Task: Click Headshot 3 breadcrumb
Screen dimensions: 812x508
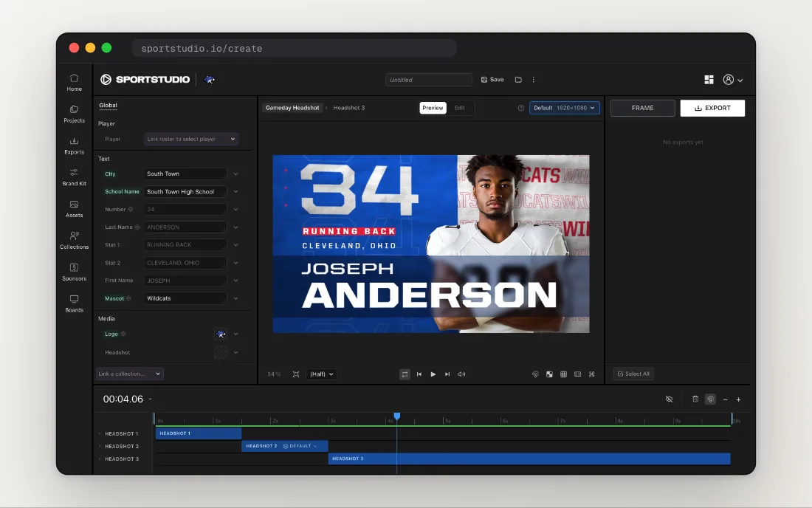Action: [x=349, y=109]
